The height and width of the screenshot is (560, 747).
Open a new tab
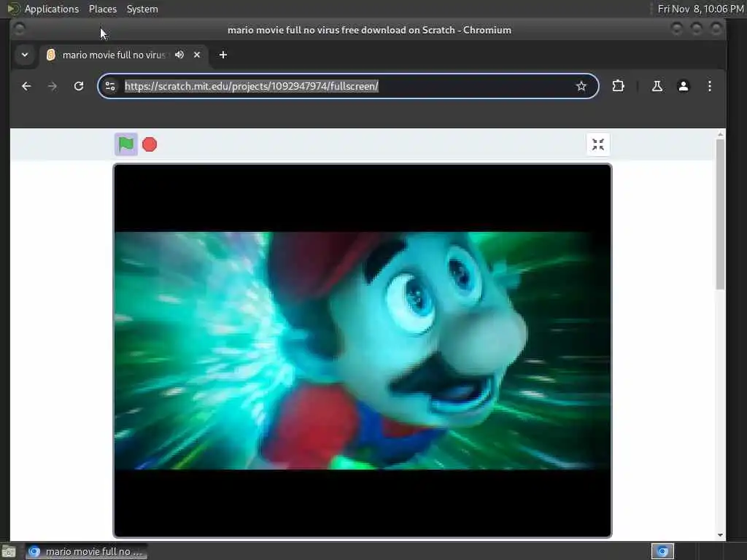[x=223, y=55]
